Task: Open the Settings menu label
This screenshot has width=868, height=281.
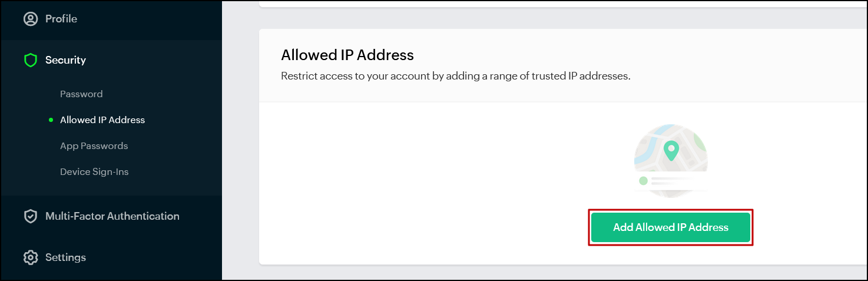Action: pyautogui.click(x=65, y=257)
